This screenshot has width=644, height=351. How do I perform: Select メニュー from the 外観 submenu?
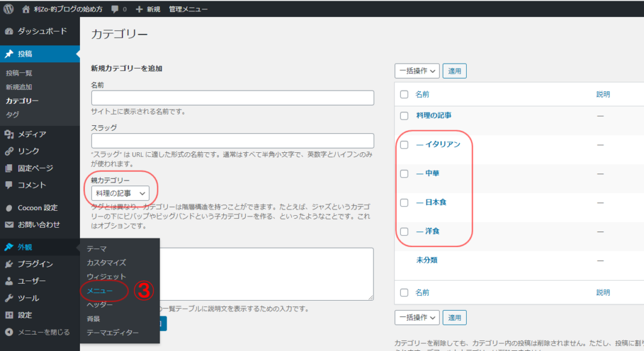100,290
